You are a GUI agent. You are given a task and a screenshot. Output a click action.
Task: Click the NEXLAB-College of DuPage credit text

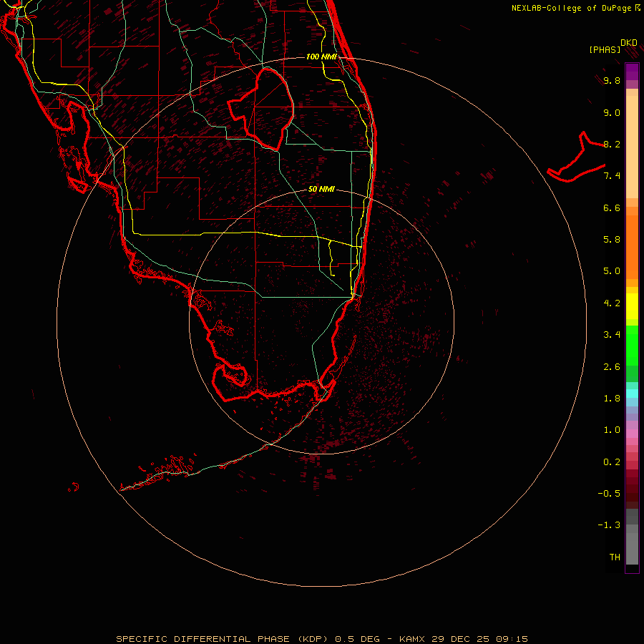point(575,8)
